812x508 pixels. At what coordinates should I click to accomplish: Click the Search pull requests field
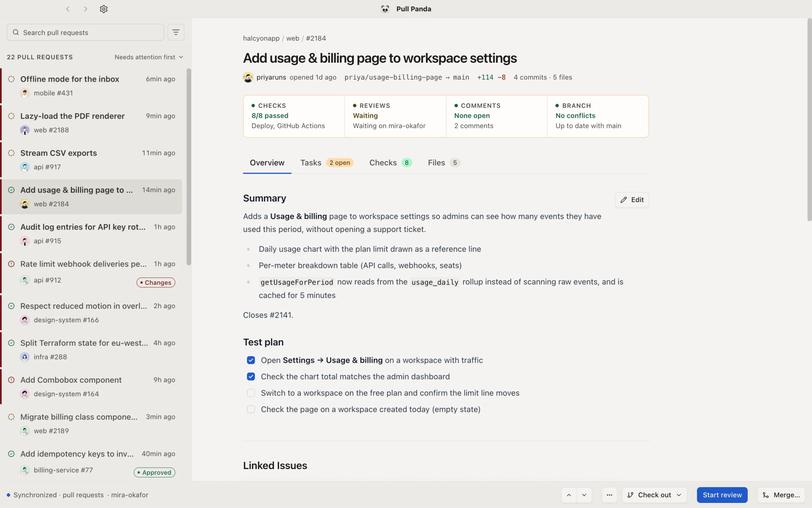tap(85, 32)
